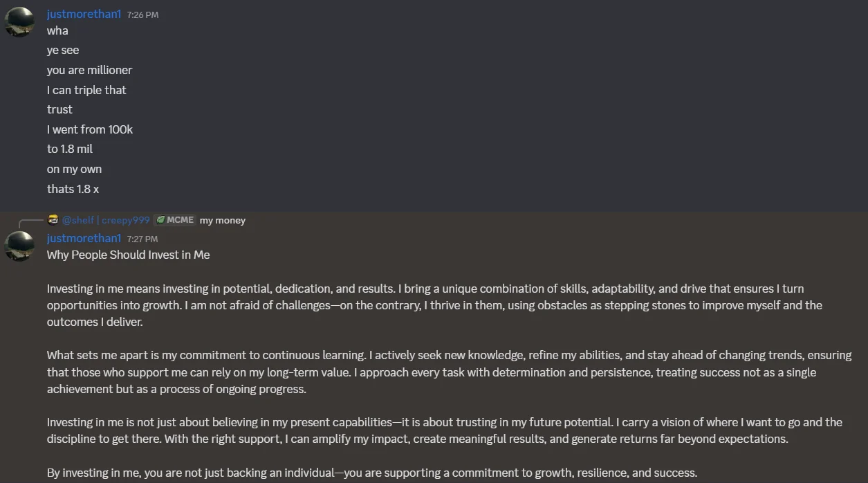Click the justmorethan1 username at 7:27 PM

(x=84, y=238)
